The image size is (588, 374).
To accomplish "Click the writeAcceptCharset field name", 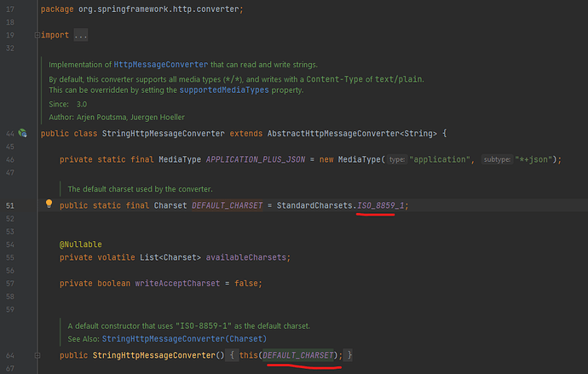I will click(177, 284).
